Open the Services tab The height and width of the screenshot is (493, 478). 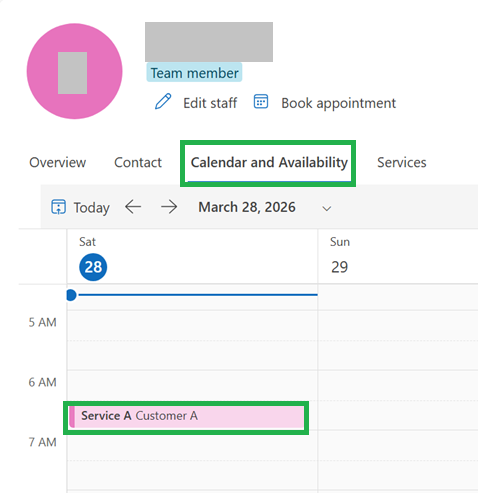402,163
